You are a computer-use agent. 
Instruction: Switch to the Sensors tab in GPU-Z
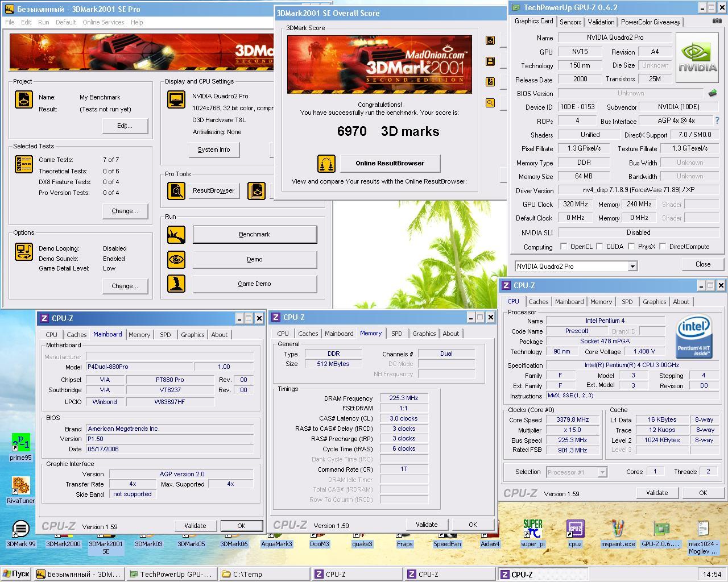click(570, 22)
